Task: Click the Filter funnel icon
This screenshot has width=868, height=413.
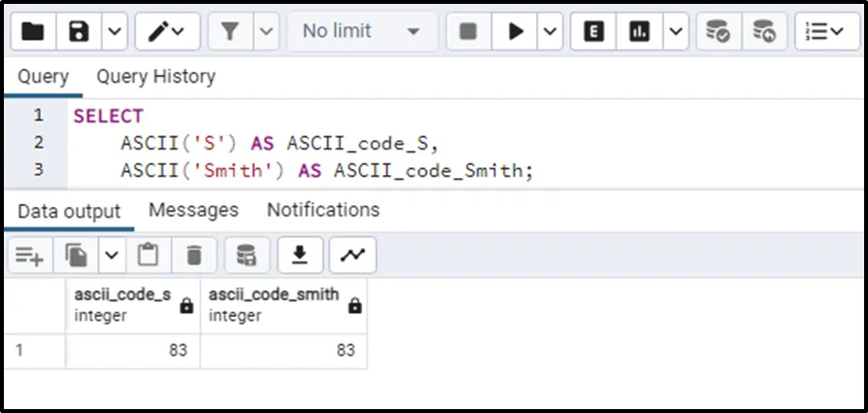Action: [x=229, y=32]
